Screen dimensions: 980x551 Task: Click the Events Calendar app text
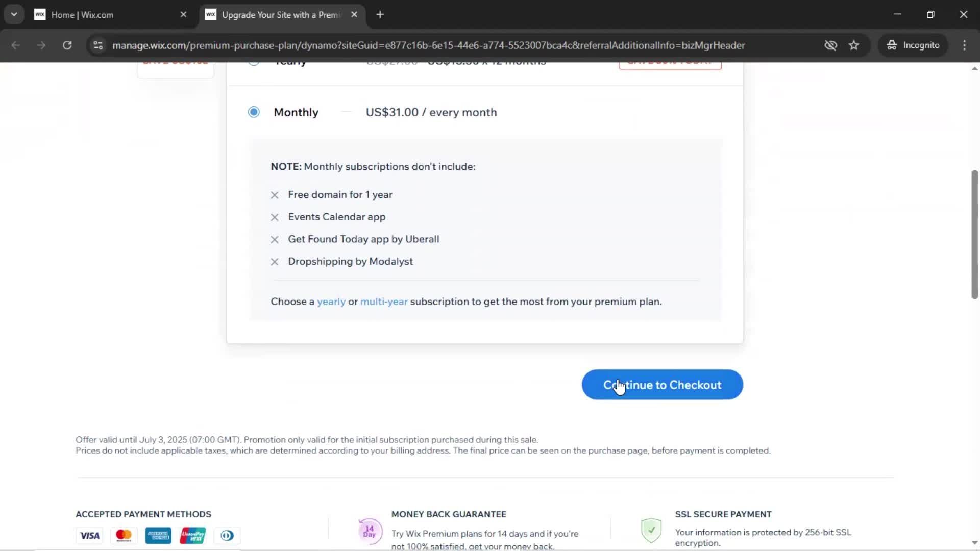[337, 217]
